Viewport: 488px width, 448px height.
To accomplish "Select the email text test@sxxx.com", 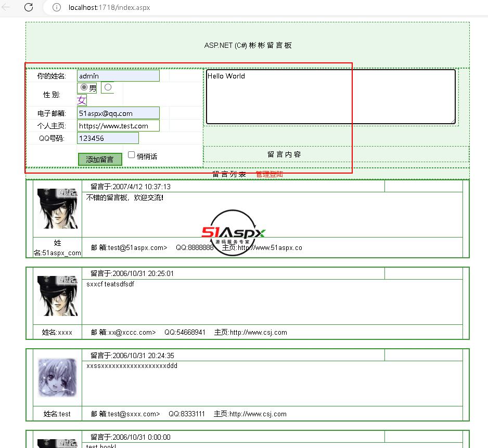I will tap(132, 414).
